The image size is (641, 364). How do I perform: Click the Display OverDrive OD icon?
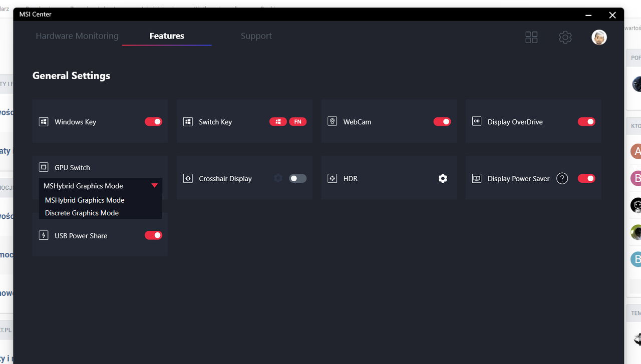(477, 121)
